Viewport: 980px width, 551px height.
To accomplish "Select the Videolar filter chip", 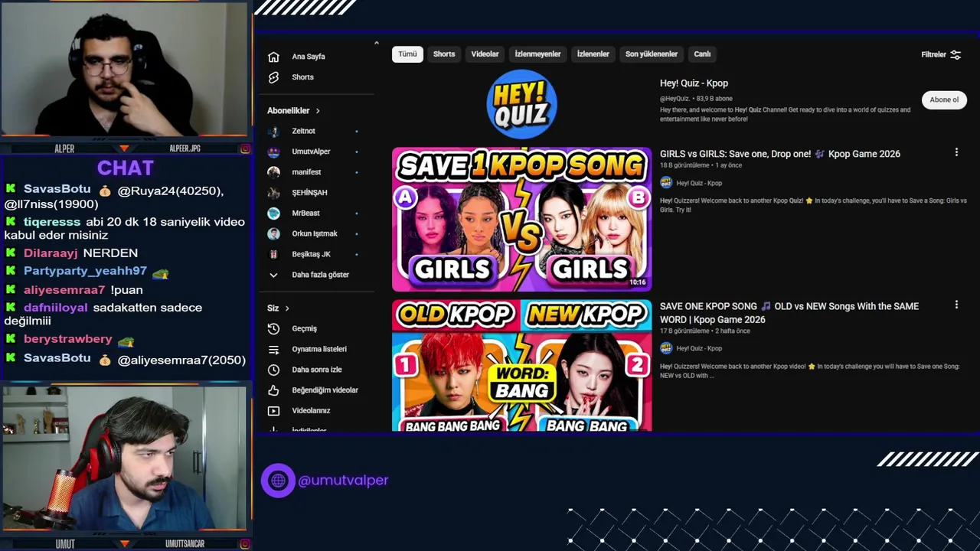I will tap(485, 54).
